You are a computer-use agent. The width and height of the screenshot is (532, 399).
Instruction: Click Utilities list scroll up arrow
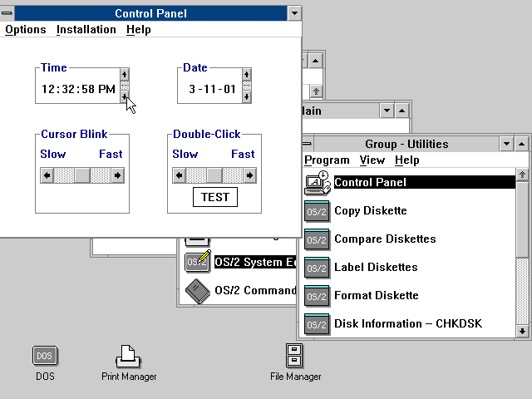[x=522, y=175]
